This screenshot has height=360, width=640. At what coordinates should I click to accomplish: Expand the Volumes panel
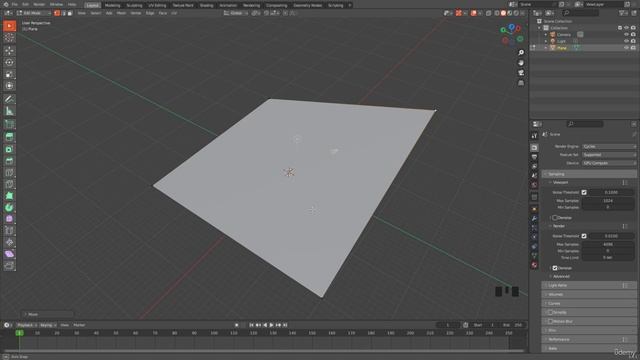589,294
